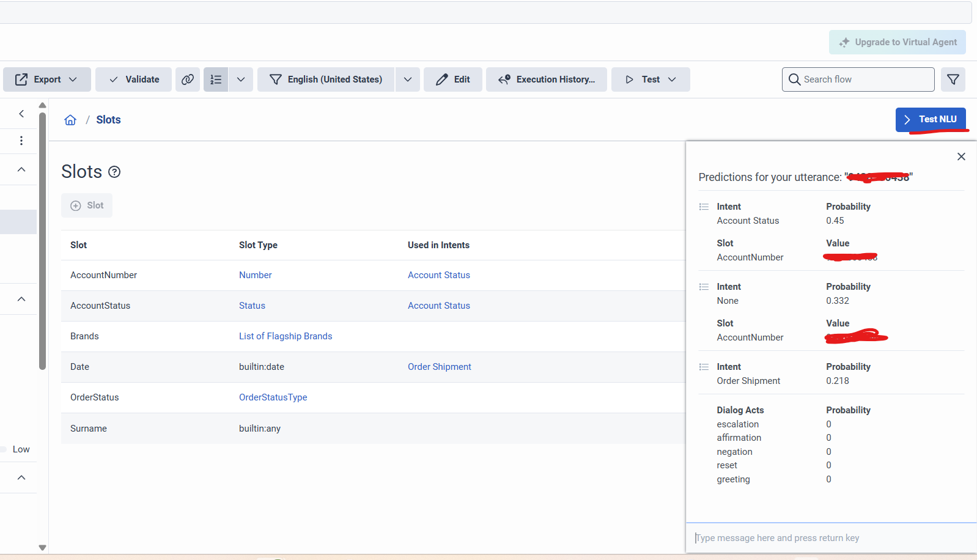Open Execution History
This screenshot has width=977, height=560.
[547, 79]
